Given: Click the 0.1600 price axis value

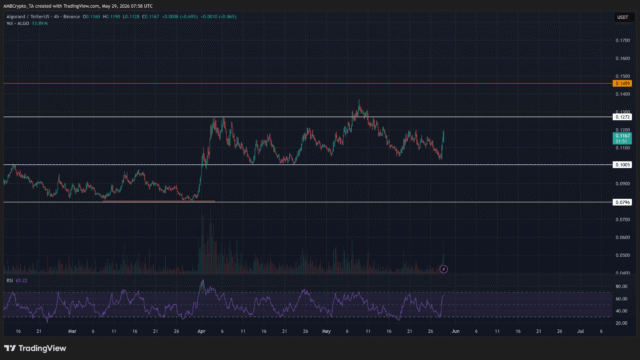Looking at the screenshot, I should click(x=622, y=58).
